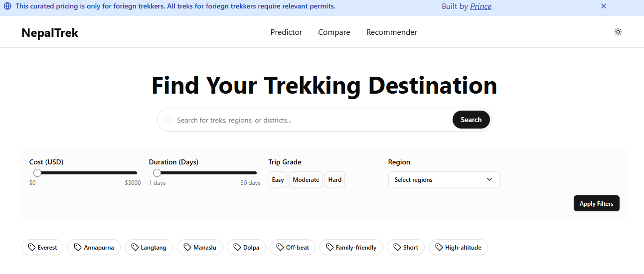Go to the Compare page
The height and width of the screenshot is (274, 644).
click(334, 32)
